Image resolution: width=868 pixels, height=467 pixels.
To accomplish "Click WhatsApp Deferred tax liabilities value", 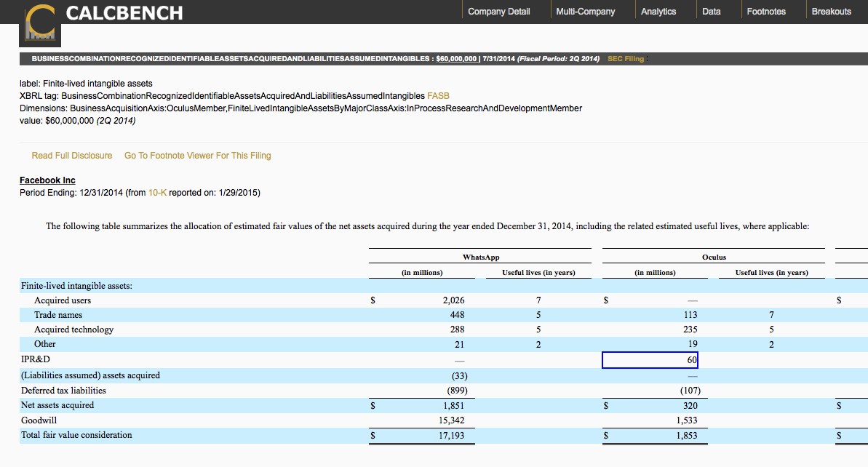I will pyautogui.click(x=455, y=391).
